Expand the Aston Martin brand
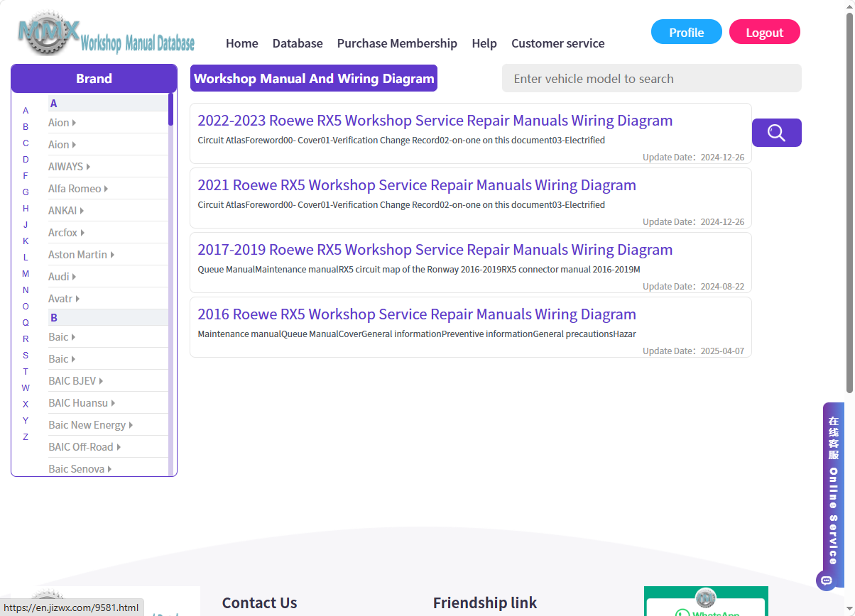 coord(81,255)
